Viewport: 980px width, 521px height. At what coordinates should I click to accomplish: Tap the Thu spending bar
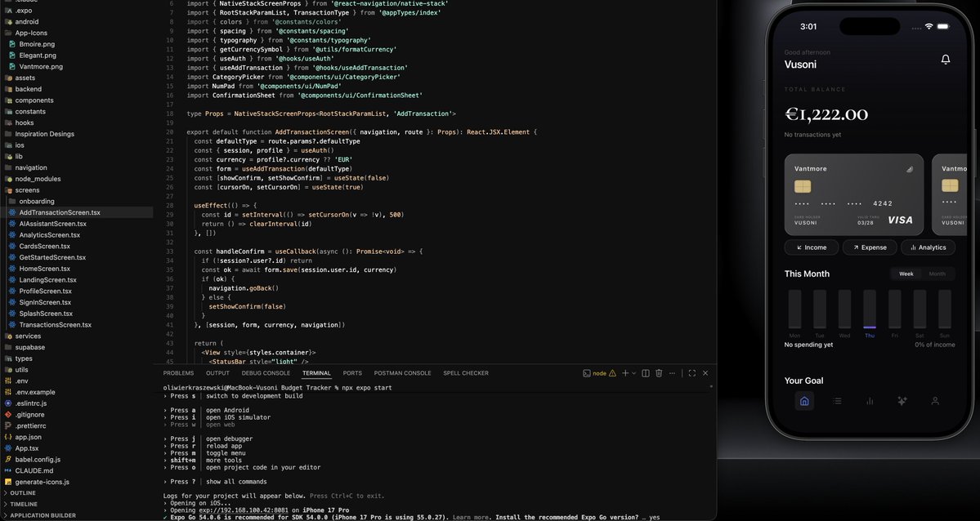pyautogui.click(x=870, y=309)
